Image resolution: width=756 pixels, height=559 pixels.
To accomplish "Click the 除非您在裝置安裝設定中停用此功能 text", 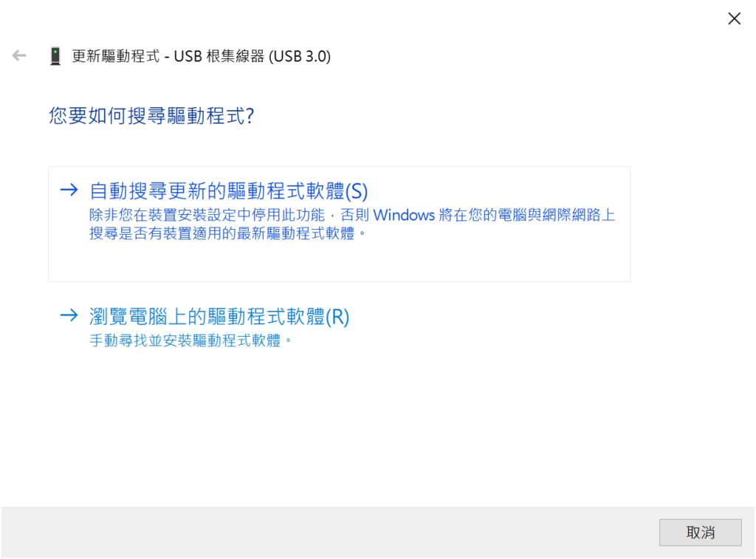I will pyautogui.click(x=207, y=215).
